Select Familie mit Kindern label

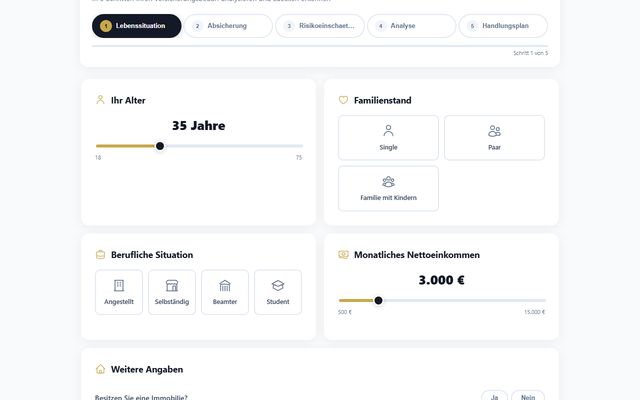(388, 198)
